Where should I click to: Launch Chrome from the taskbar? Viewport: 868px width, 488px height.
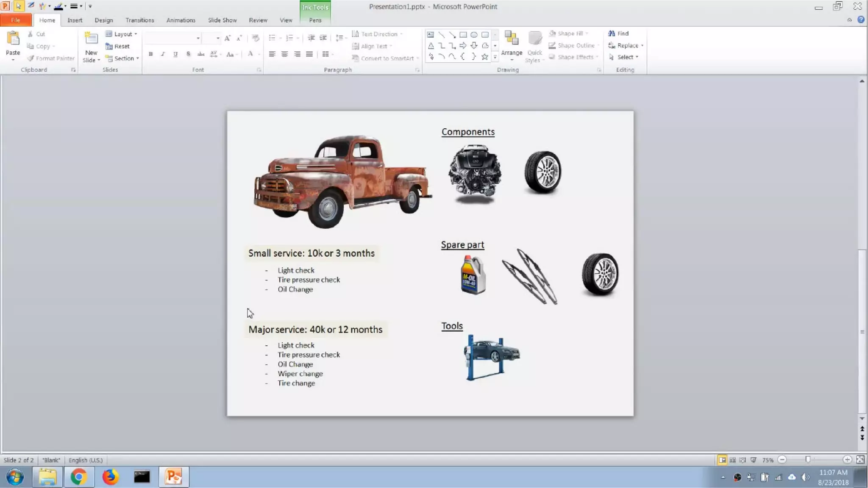pos(78,477)
